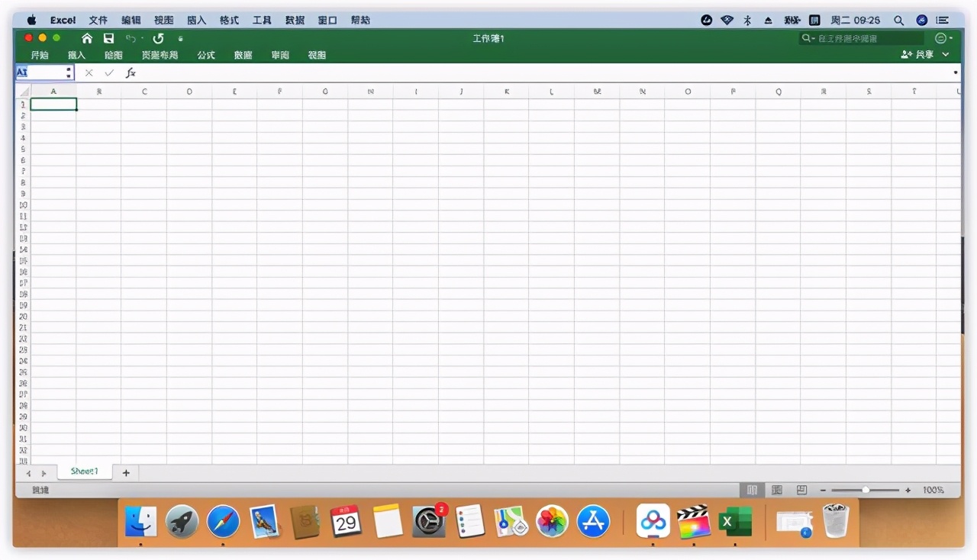Open Photos from the Dock

(552, 522)
